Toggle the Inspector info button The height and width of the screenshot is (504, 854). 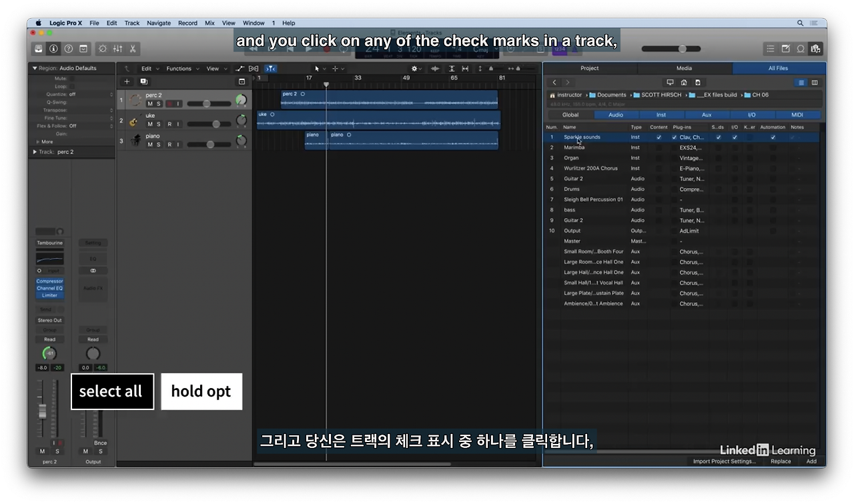tap(53, 49)
